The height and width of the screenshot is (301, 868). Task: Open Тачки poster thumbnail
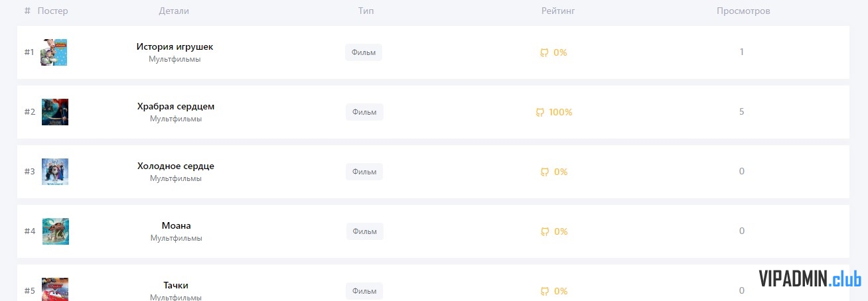55,290
